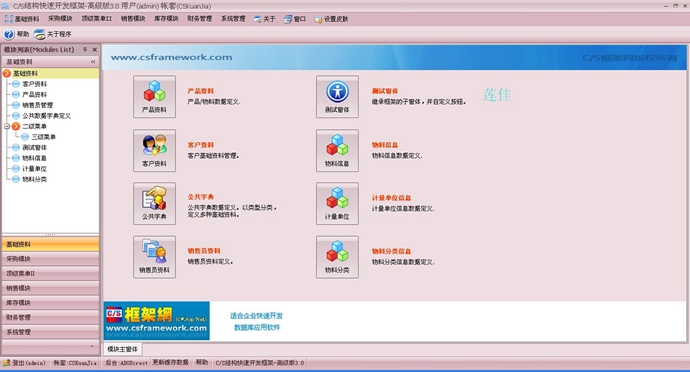The height and width of the screenshot is (372, 690).
Task: Click the nav pane splitter grip dots
Action: [x=50, y=235]
